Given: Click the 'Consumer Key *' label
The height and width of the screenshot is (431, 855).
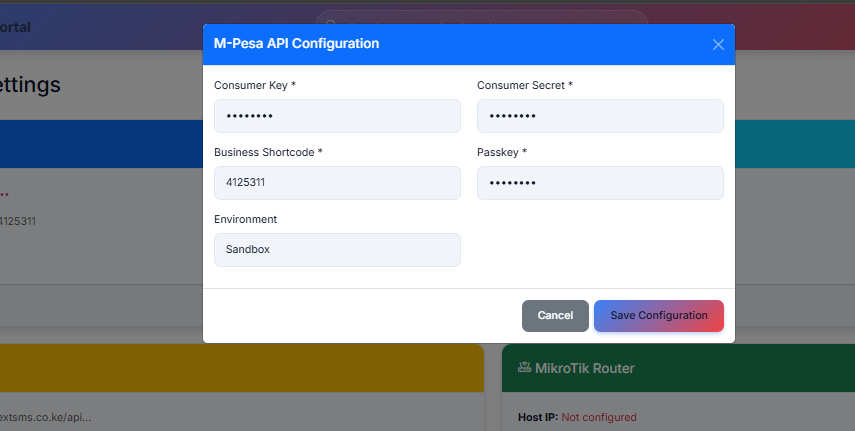Looking at the screenshot, I should click(x=255, y=85).
